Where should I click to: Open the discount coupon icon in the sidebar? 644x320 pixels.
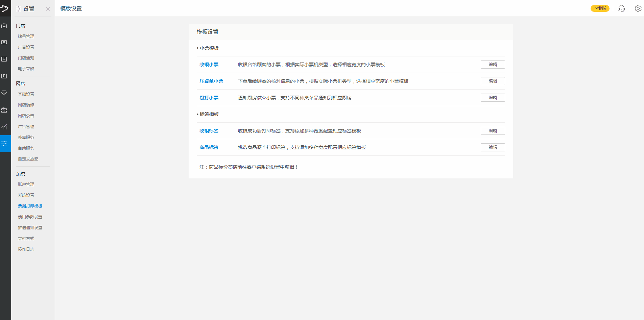[x=4, y=110]
